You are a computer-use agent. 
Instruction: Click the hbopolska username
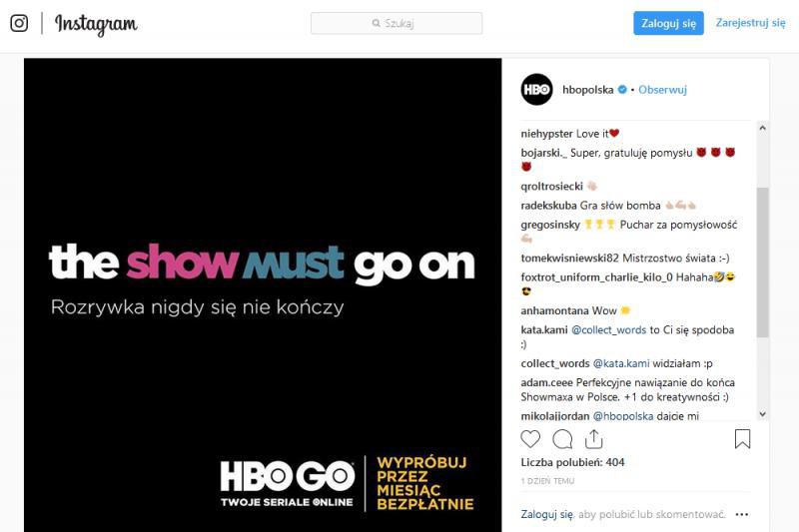tap(588, 90)
